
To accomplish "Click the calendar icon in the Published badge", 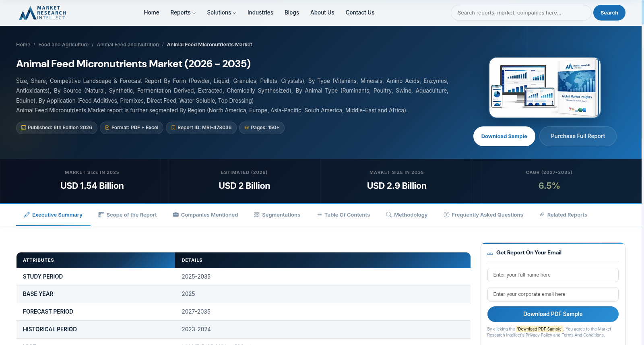I will [x=23, y=128].
